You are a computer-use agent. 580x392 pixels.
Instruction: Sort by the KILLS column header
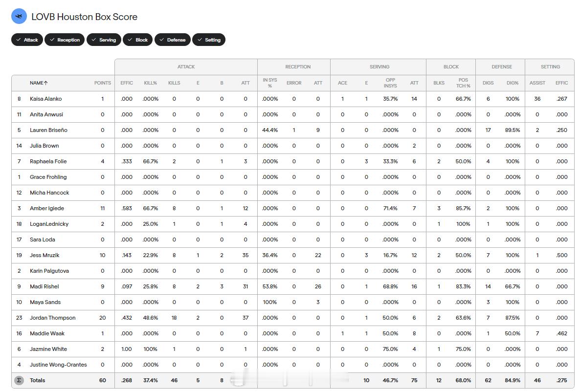coord(174,83)
